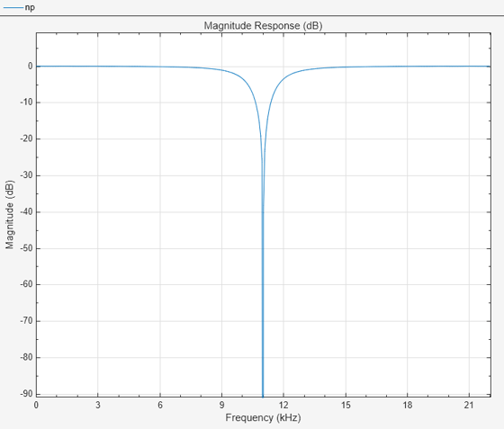Select the 'Magnitude (dB)' y-axis label
The height and width of the screenshot is (429, 504).
[x=10, y=214]
